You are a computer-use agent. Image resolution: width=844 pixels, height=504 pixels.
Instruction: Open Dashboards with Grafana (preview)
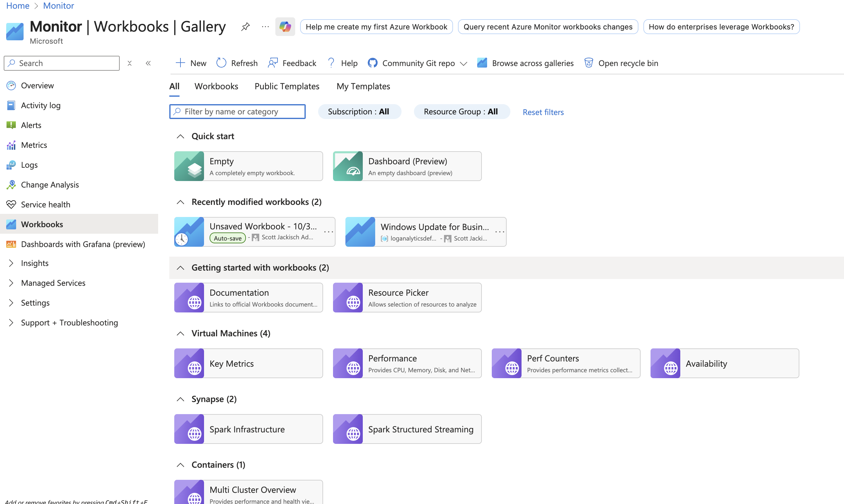tap(83, 244)
